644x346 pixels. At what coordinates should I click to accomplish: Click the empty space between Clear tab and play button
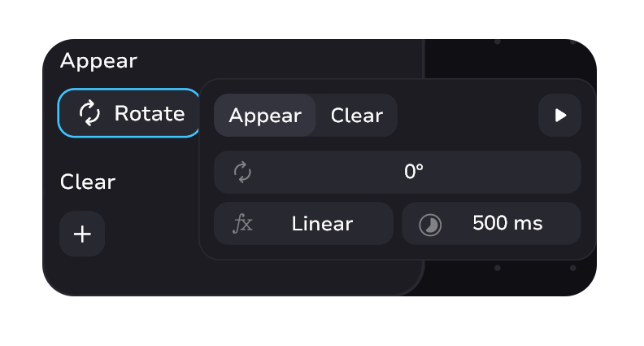(468, 116)
